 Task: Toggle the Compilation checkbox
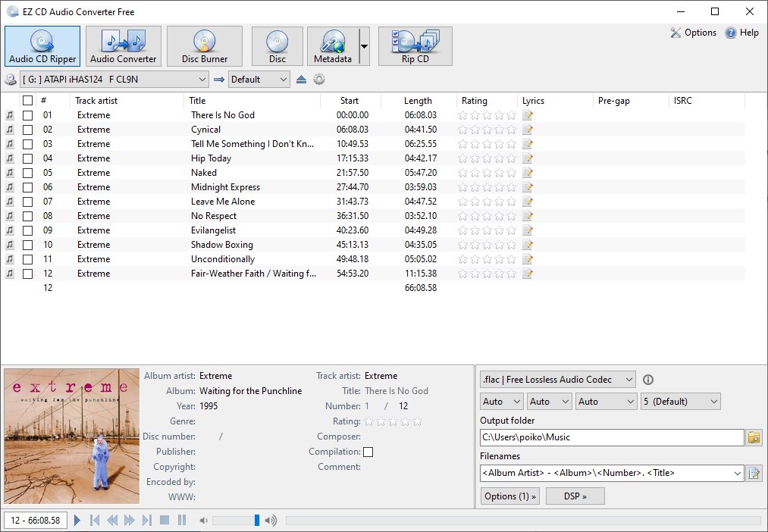(368, 452)
